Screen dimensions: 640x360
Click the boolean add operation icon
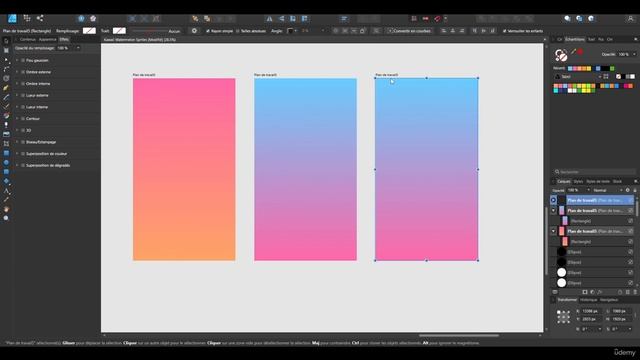tap(482, 18)
